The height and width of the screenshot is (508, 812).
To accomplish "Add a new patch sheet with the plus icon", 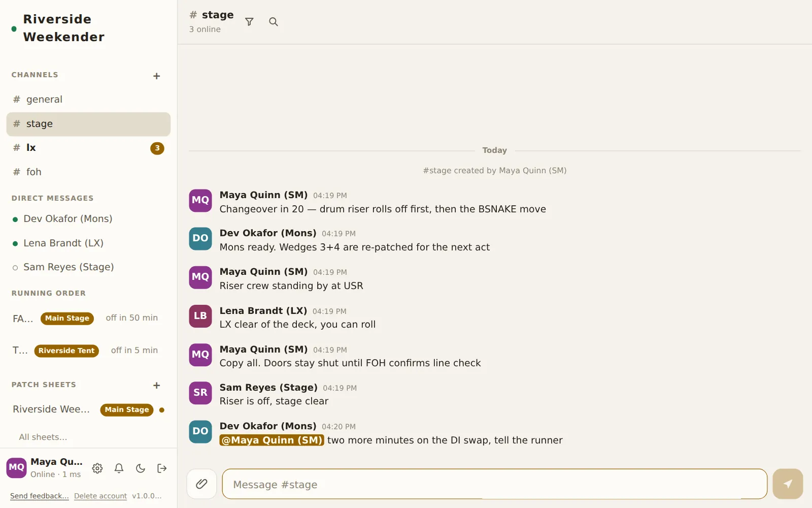I will pos(156,386).
